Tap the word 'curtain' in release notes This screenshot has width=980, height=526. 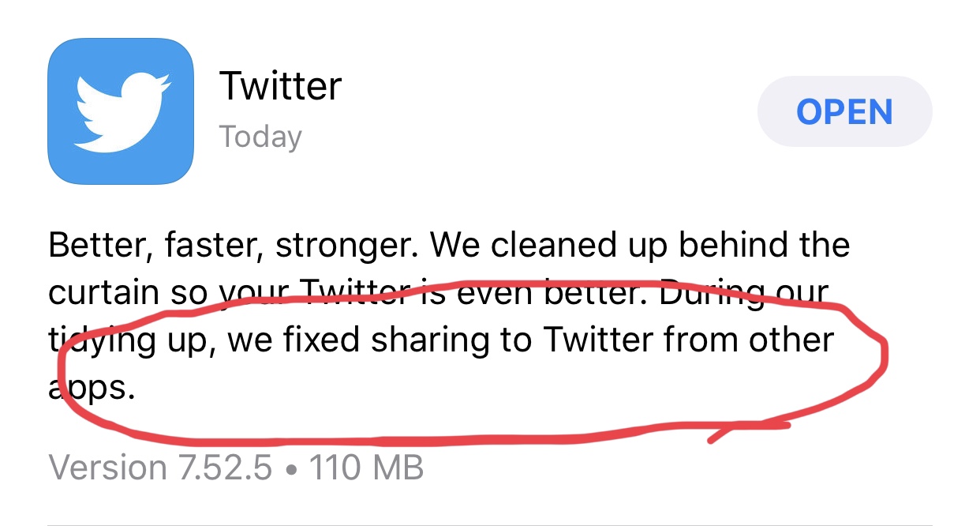[103, 293]
